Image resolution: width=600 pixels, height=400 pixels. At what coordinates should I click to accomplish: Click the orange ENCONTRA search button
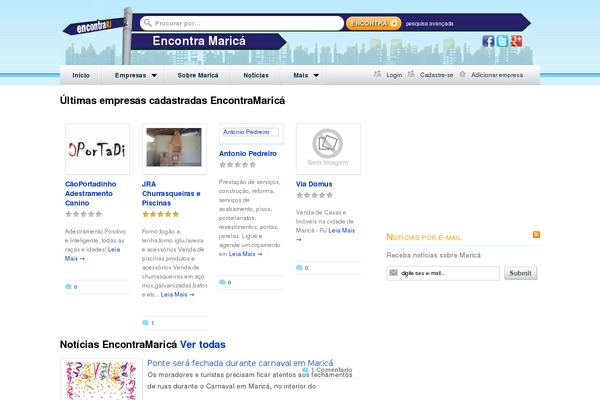373,23
